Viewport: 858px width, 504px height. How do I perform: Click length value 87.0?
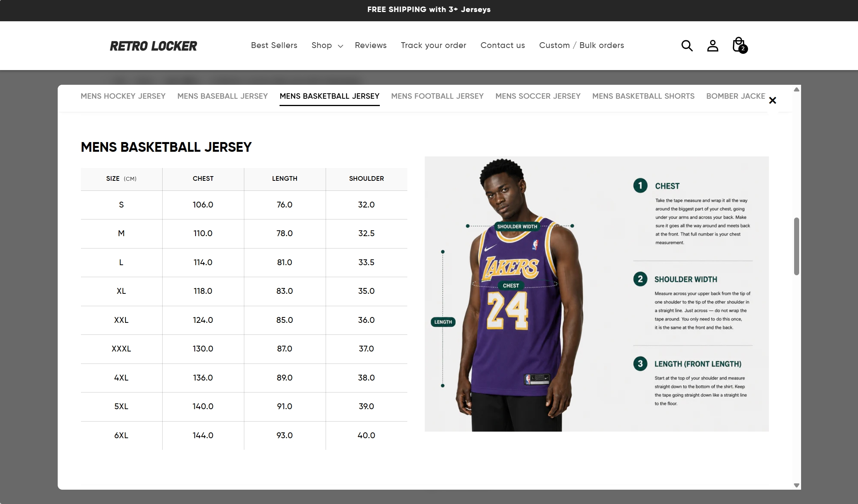285,349
